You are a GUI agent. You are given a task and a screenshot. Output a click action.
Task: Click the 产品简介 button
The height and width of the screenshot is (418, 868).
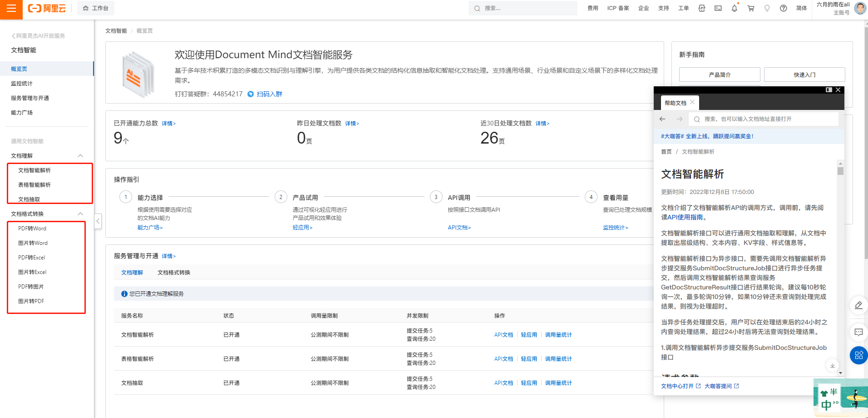tap(720, 75)
